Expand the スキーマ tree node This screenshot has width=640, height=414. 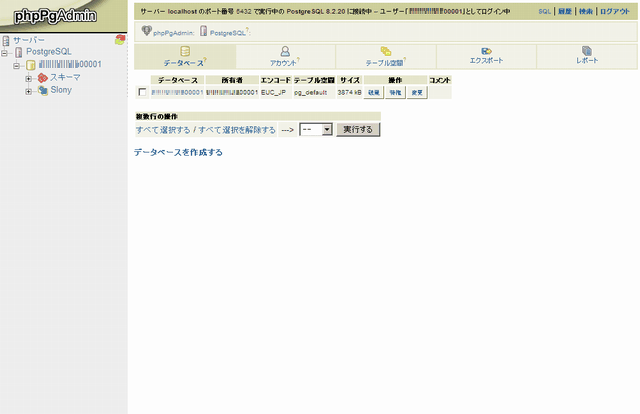point(29,78)
